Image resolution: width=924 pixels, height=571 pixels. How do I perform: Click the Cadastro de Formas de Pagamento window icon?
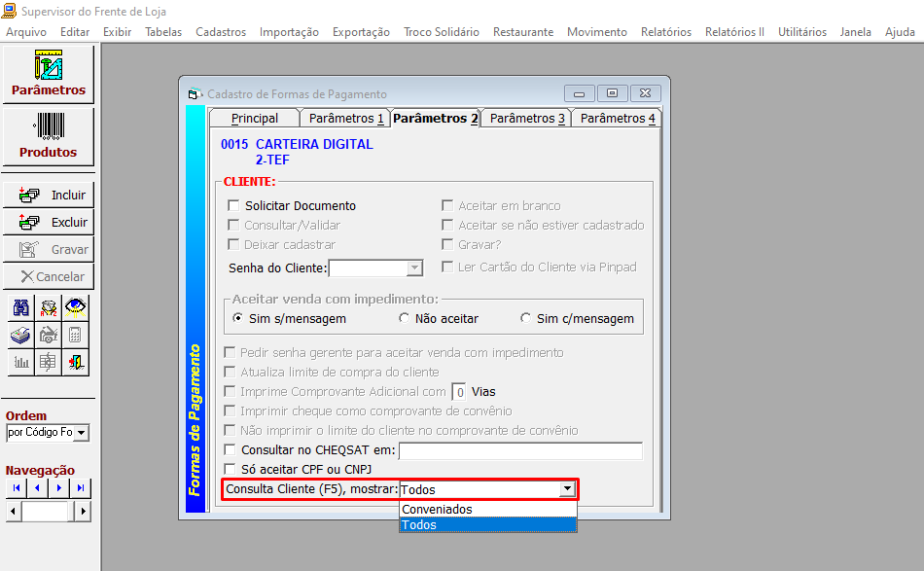click(195, 94)
